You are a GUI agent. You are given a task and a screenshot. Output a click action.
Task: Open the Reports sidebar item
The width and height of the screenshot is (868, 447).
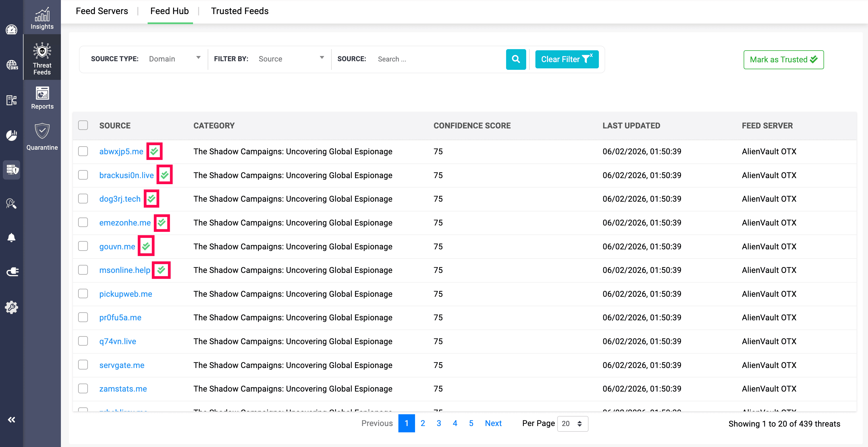[x=42, y=98]
